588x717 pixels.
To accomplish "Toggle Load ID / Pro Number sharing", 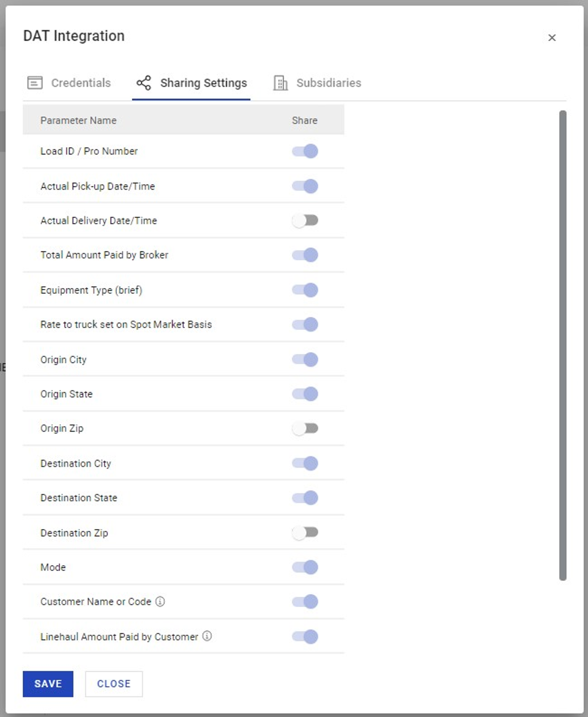I will coord(305,151).
